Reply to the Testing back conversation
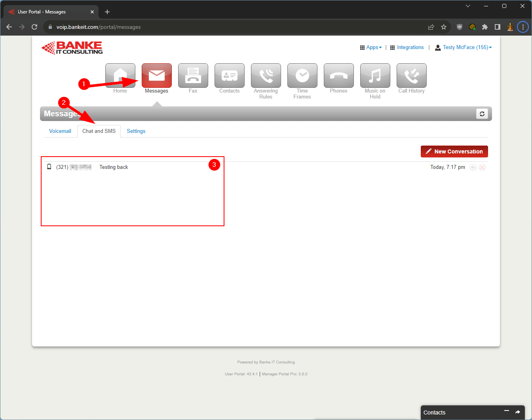Screen dimensions: 532x420 (x=473, y=167)
